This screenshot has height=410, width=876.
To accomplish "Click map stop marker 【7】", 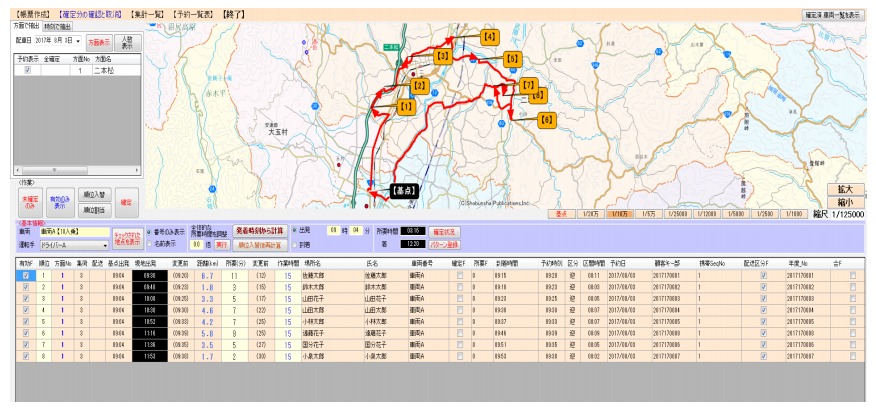I will tap(528, 85).
